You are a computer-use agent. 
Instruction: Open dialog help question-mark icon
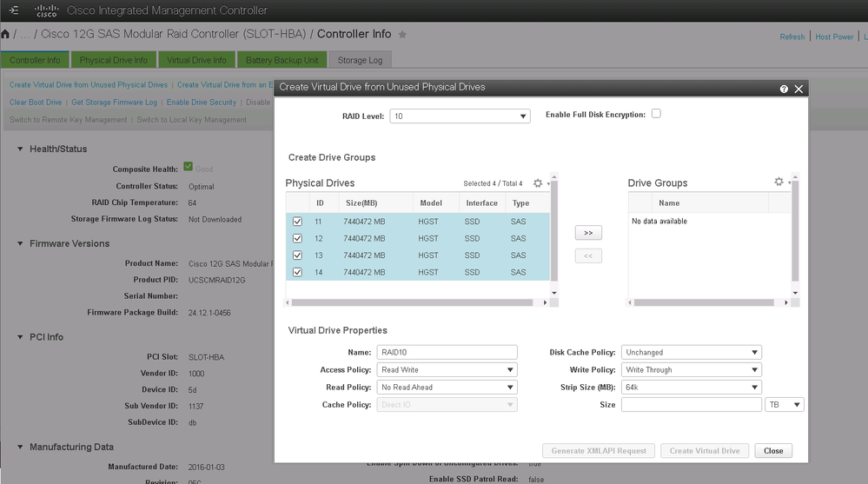784,89
